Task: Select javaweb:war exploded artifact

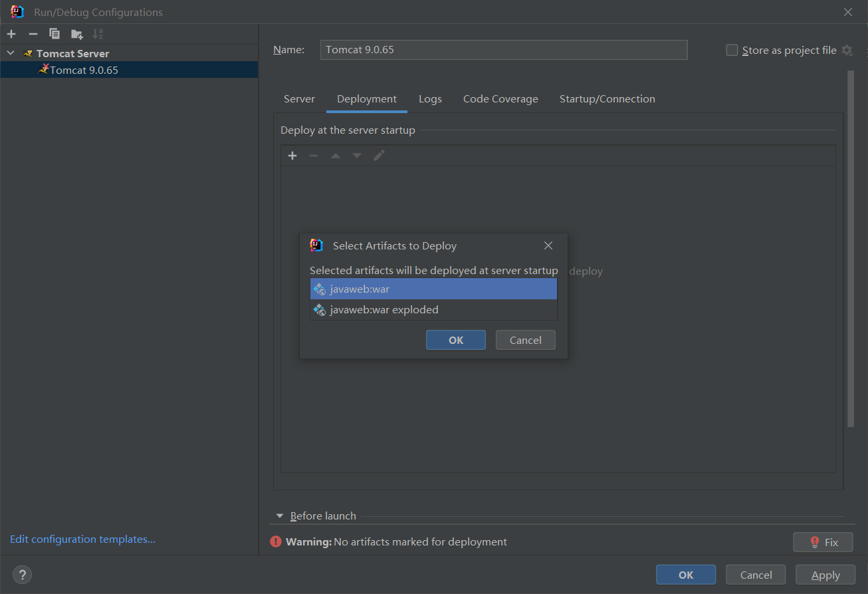Action: point(433,310)
